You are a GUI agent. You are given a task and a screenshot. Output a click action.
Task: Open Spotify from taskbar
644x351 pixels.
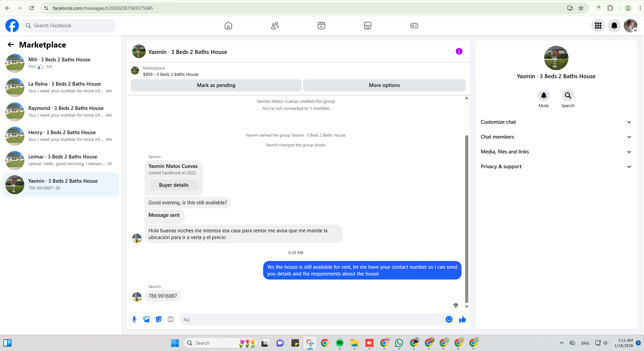pyautogui.click(x=339, y=343)
